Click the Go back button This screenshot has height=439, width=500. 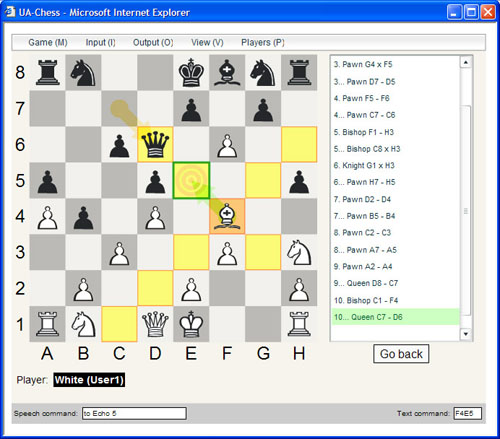point(401,354)
